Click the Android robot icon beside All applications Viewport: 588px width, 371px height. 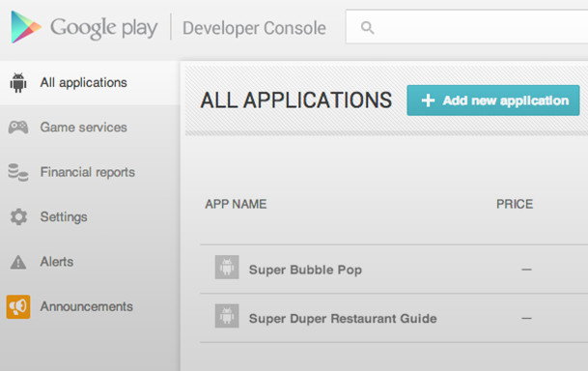coord(18,82)
